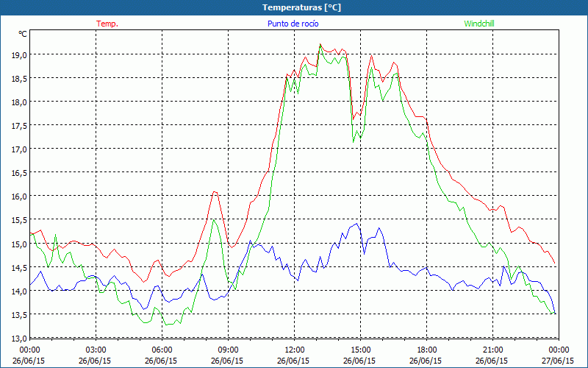This screenshot has width=588, height=368.
Task: Click the Temperaturas [°C] chart title
Action: coord(301,7)
